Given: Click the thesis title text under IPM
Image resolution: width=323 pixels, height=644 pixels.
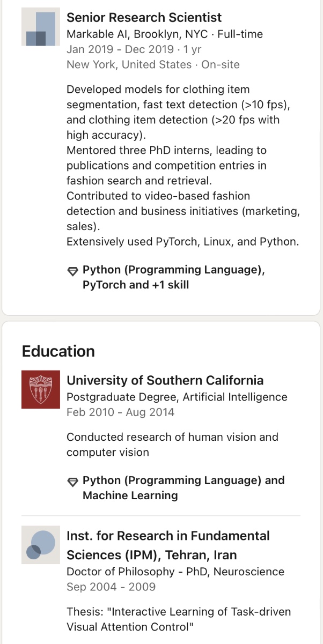Looking at the screenshot, I should (x=178, y=619).
